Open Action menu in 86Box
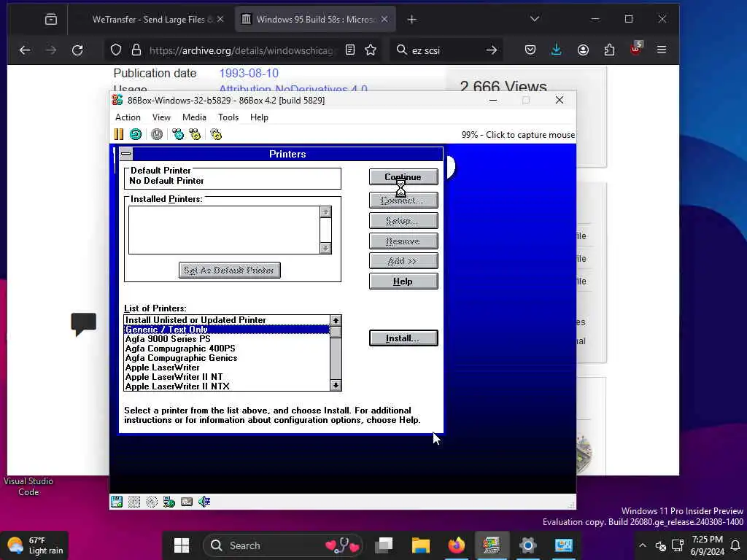The image size is (747, 560). (x=128, y=117)
